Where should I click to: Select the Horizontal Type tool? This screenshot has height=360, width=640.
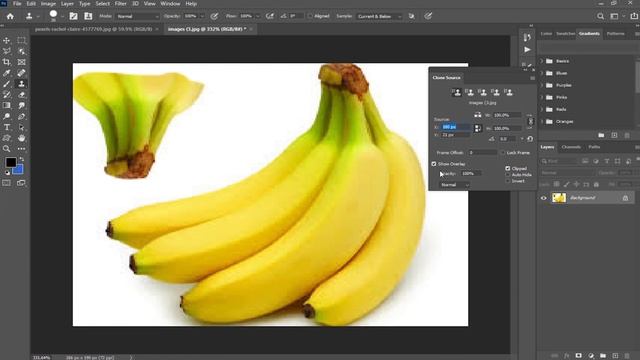click(7, 127)
